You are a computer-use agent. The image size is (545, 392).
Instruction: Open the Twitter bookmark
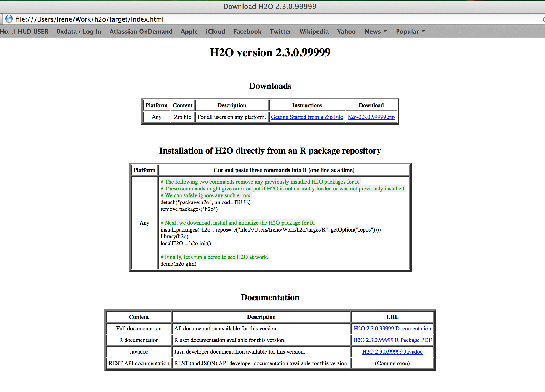coord(280,32)
